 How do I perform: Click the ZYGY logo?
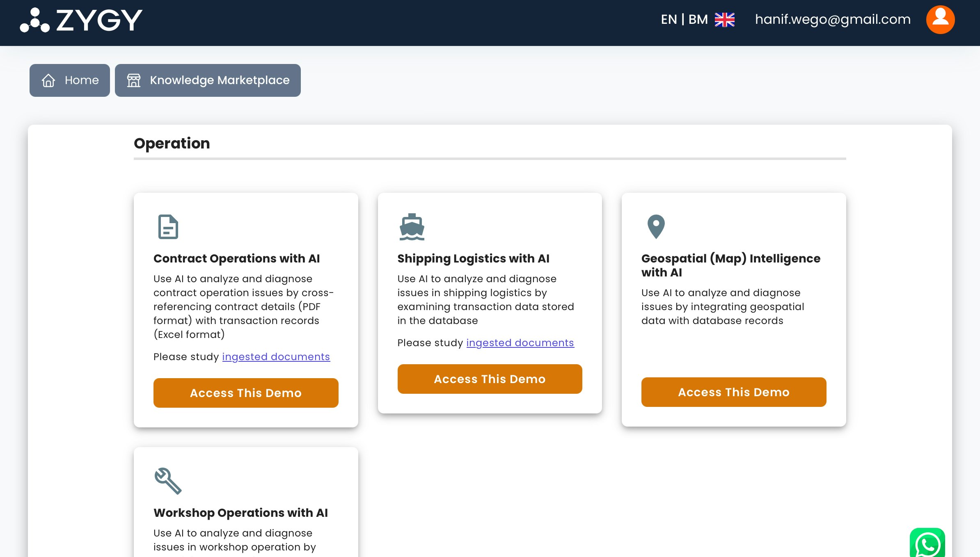point(80,19)
